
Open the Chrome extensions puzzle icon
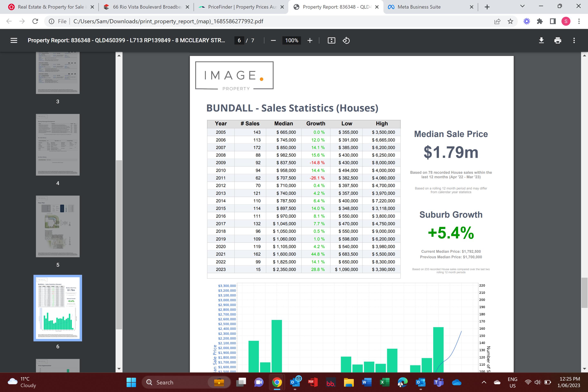(540, 21)
